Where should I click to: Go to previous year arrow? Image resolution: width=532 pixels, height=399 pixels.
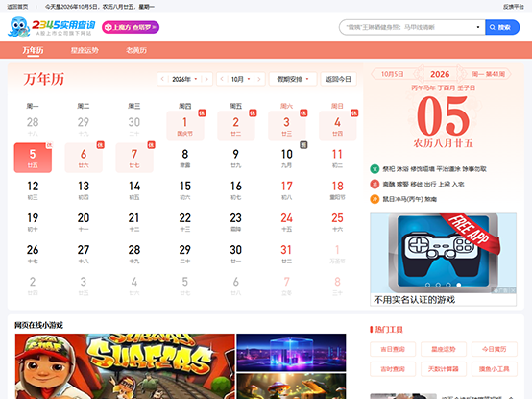162,79
